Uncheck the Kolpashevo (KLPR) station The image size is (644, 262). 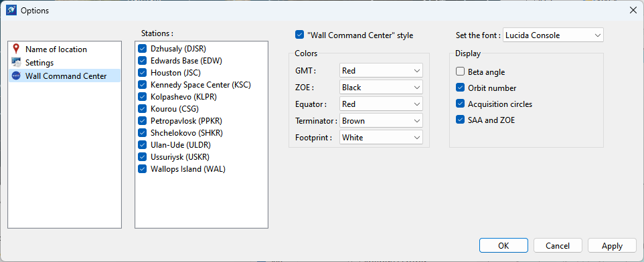tap(143, 97)
